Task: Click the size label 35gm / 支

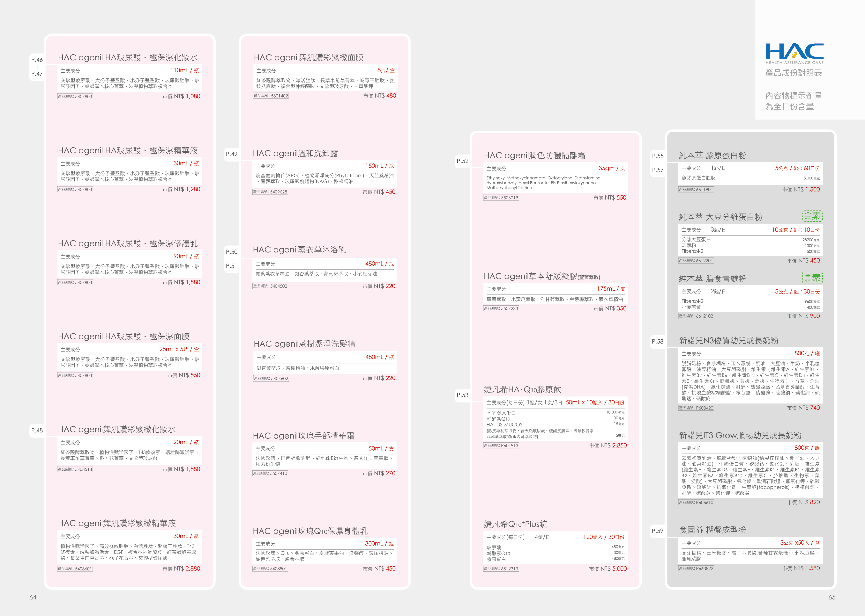Action: pos(612,168)
